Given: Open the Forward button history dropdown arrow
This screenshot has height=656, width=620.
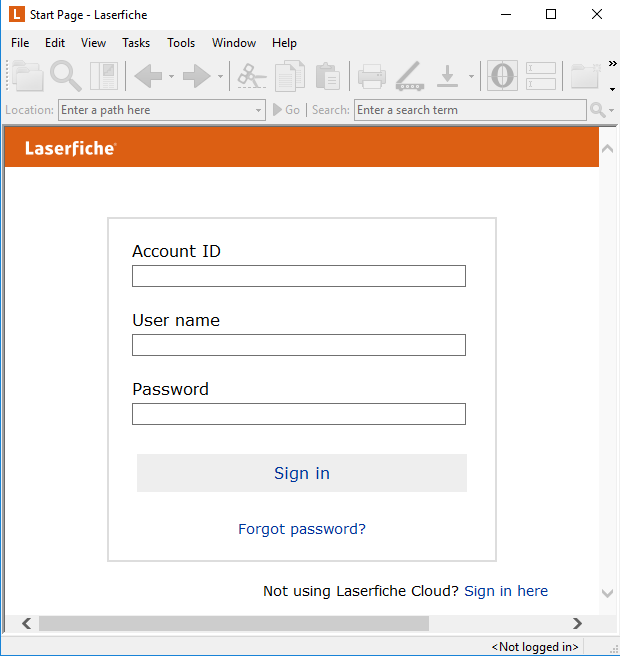Looking at the screenshot, I should point(220,77).
